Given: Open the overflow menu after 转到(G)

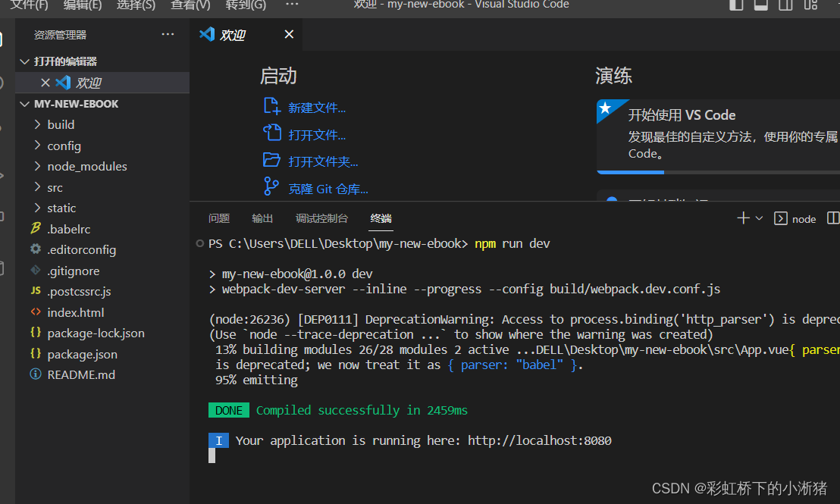Looking at the screenshot, I should click(x=292, y=5).
